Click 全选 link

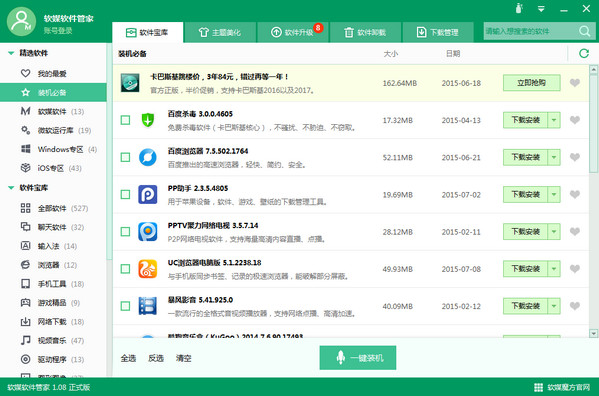click(128, 358)
